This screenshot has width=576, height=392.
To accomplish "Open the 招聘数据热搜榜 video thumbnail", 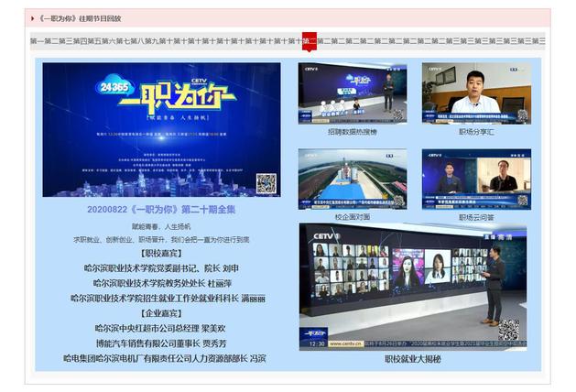I will click(353, 93).
